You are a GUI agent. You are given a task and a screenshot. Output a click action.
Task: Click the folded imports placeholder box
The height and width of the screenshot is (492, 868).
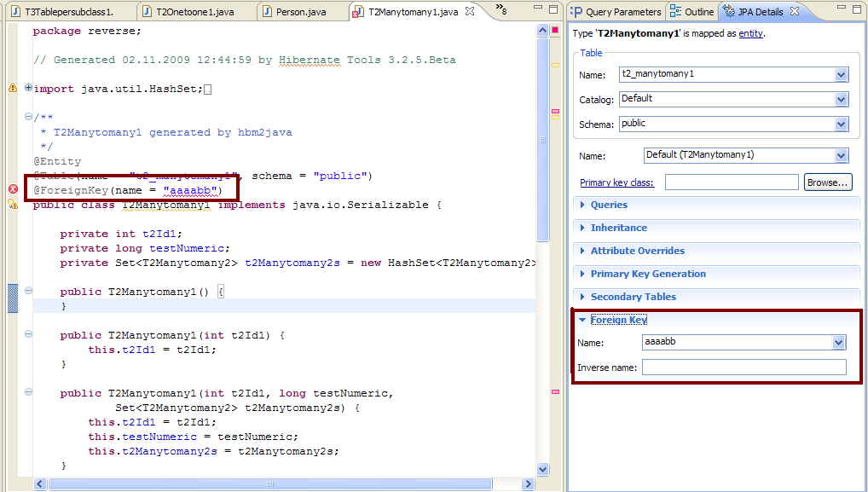click(x=207, y=89)
